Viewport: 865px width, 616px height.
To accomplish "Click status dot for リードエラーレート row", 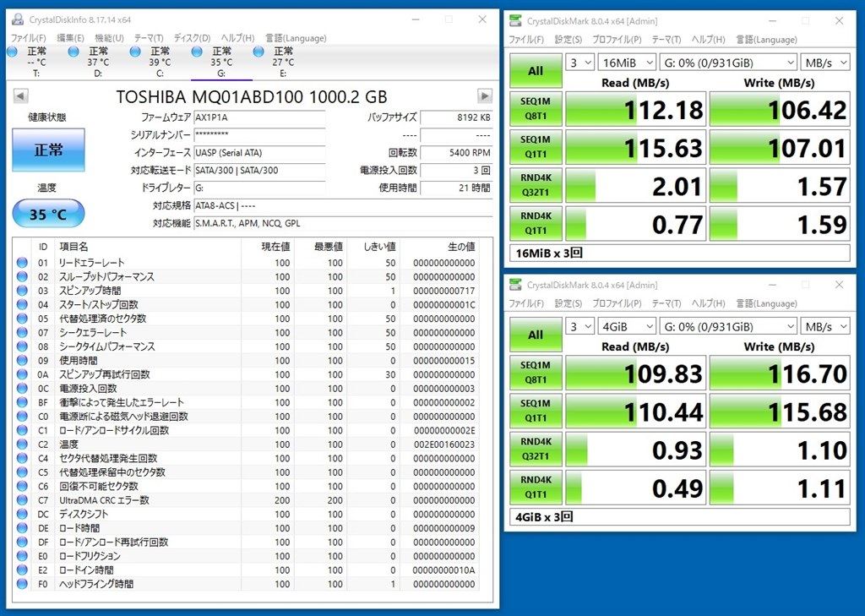I will (x=22, y=263).
